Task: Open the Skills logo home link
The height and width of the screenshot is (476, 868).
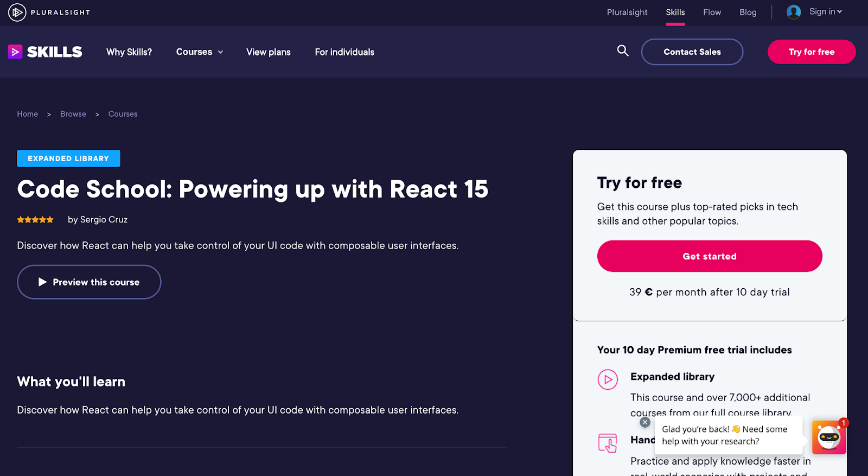Action: point(45,52)
